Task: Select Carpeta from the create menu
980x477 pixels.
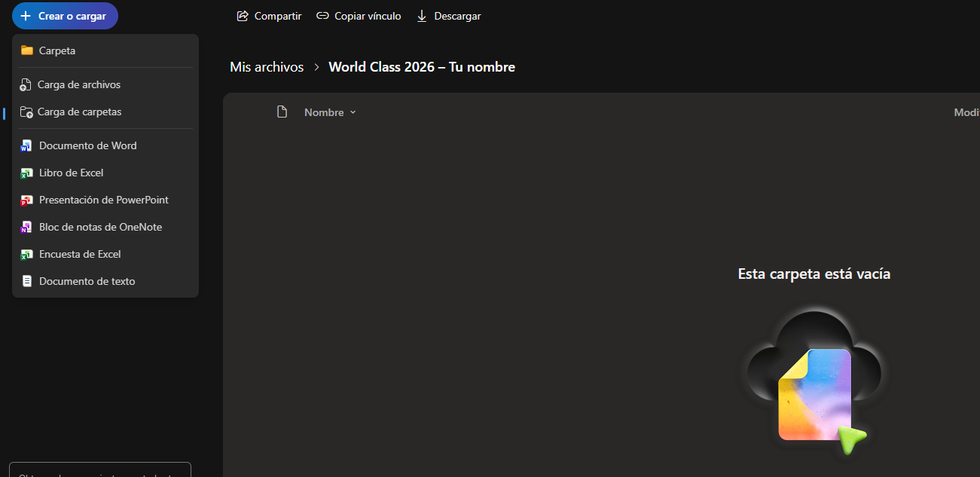Action: pos(56,50)
